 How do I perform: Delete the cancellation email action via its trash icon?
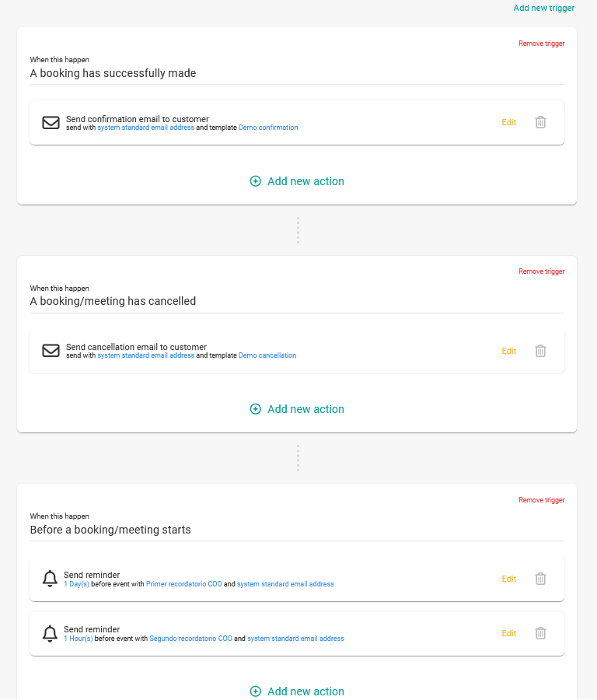pos(540,351)
